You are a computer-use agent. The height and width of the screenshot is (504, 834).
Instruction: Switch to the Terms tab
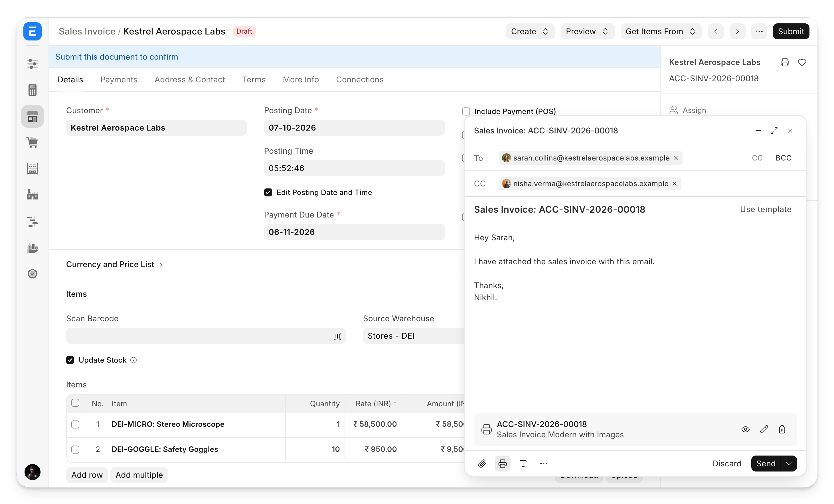[254, 80]
